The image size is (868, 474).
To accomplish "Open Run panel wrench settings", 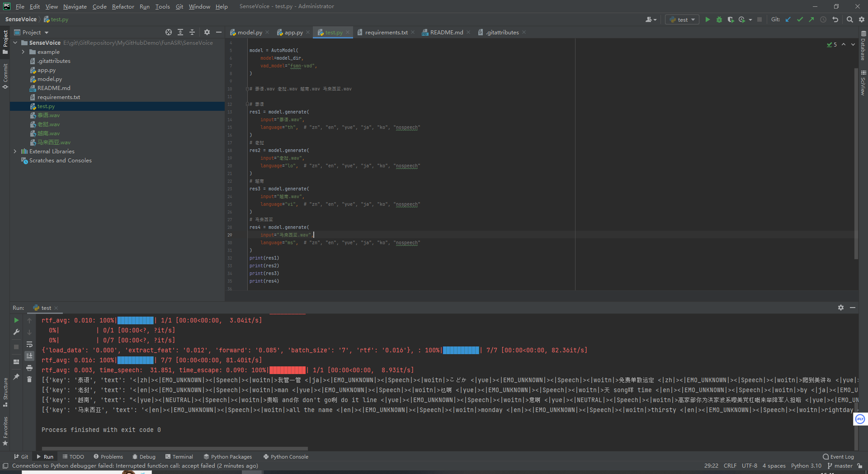I will [x=16, y=332].
